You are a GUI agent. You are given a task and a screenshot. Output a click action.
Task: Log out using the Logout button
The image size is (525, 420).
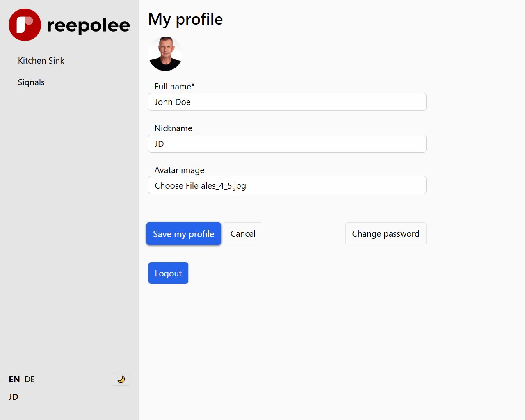(x=168, y=273)
